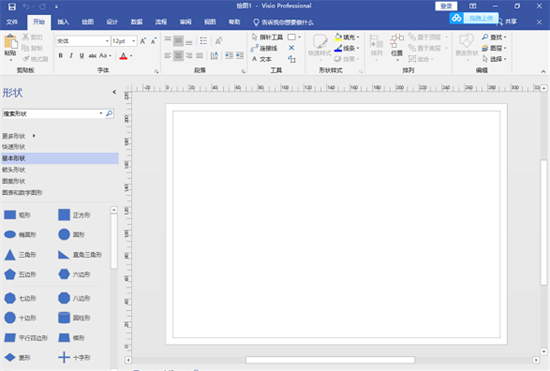The image size is (550, 371).
Task: Click the Save icon in title bar
Action: point(12,6)
